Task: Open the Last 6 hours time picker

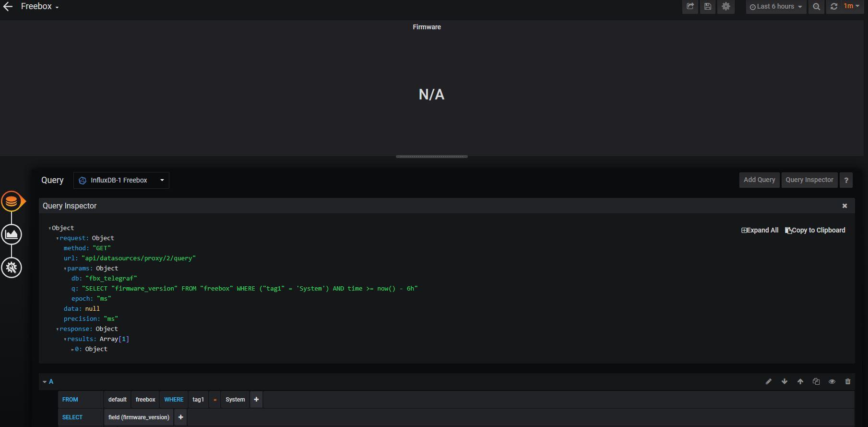Action: pos(776,7)
